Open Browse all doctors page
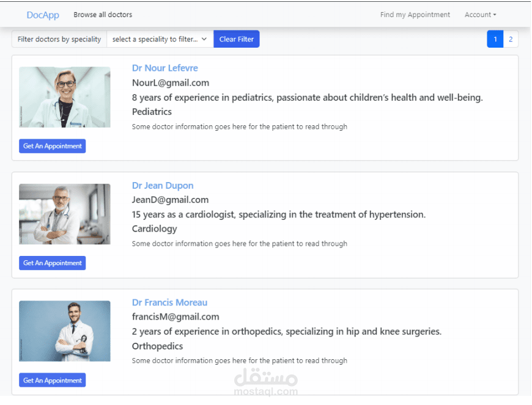532x405 pixels. 103,15
